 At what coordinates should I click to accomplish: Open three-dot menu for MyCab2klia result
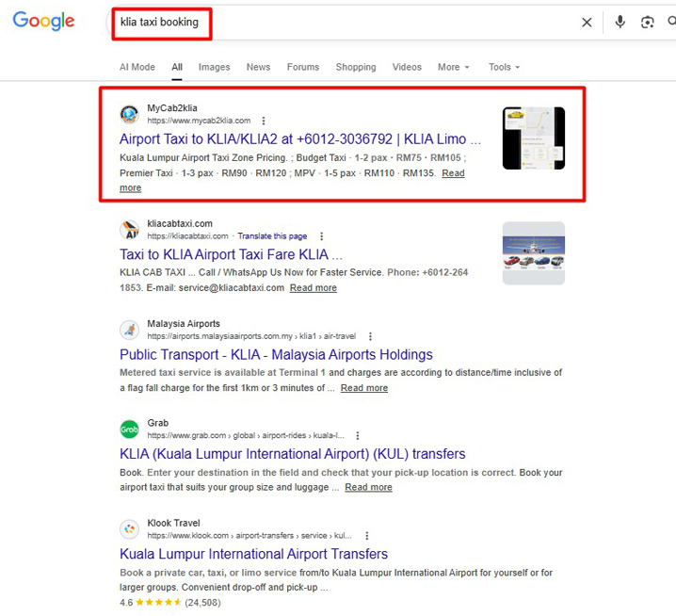tap(264, 121)
